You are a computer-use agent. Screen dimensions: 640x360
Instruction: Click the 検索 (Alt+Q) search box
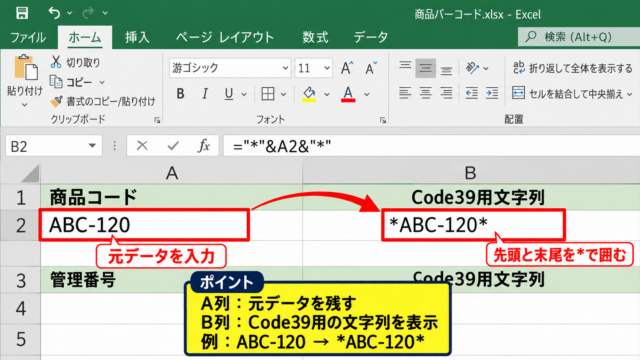click(579, 37)
